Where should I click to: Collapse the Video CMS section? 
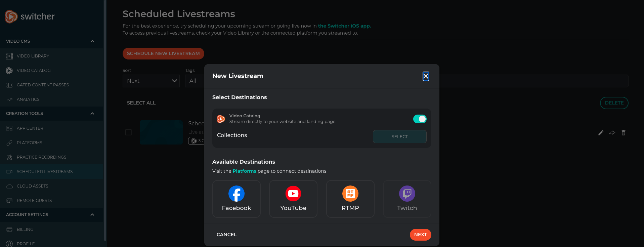tap(92, 41)
